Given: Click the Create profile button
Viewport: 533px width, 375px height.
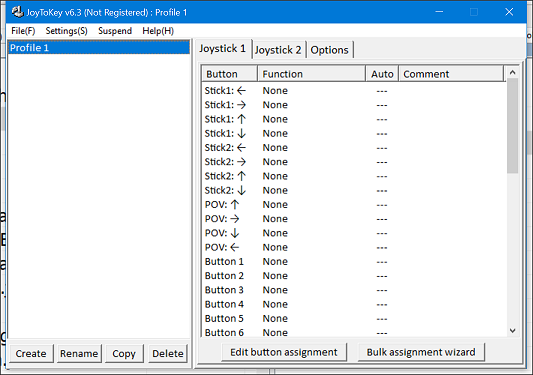Looking at the screenshot, I should pyautogui.click(x=31, y=354).
